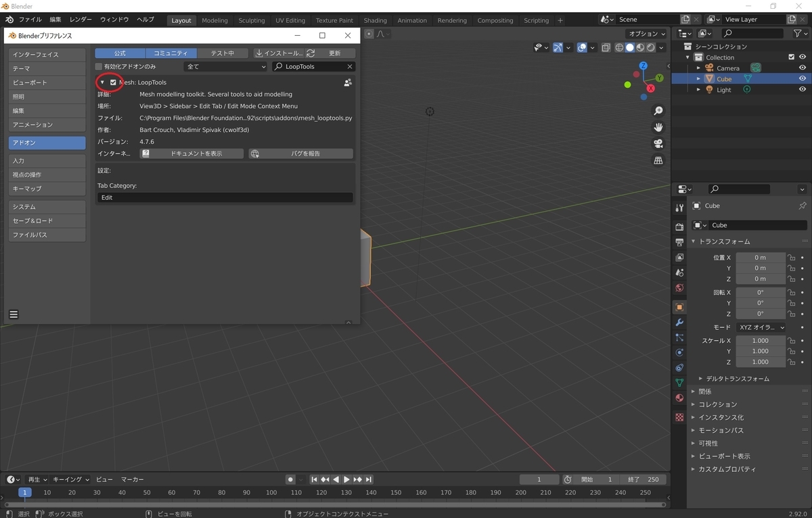The height and width of the screenshot is (518, 812).
Task: Open the オプション dropdown in viewport
Action: point(646,34)
